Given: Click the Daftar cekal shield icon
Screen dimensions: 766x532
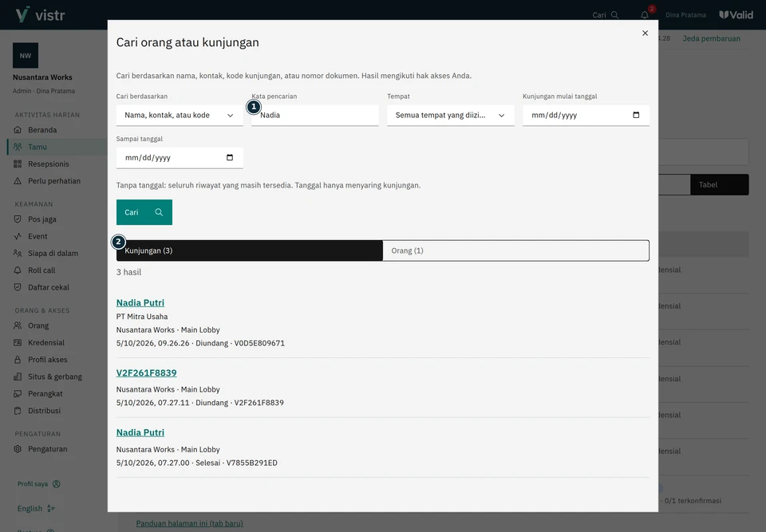Looking at the screenshot, I should (x=18, y=288).
